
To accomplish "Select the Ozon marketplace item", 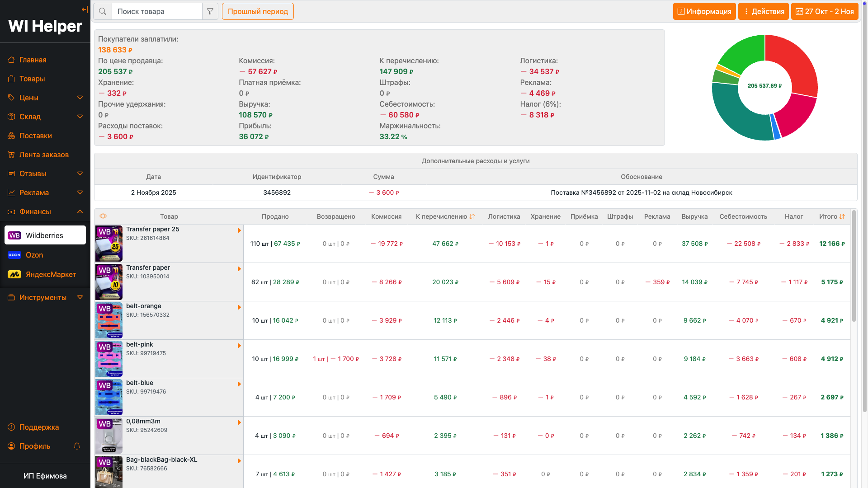I will click(34, 255).
